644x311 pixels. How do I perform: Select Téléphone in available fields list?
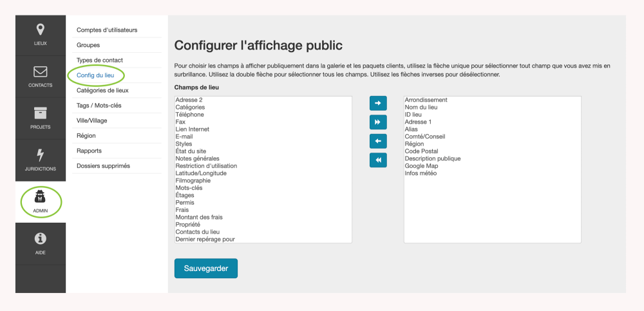coord(190,115)
